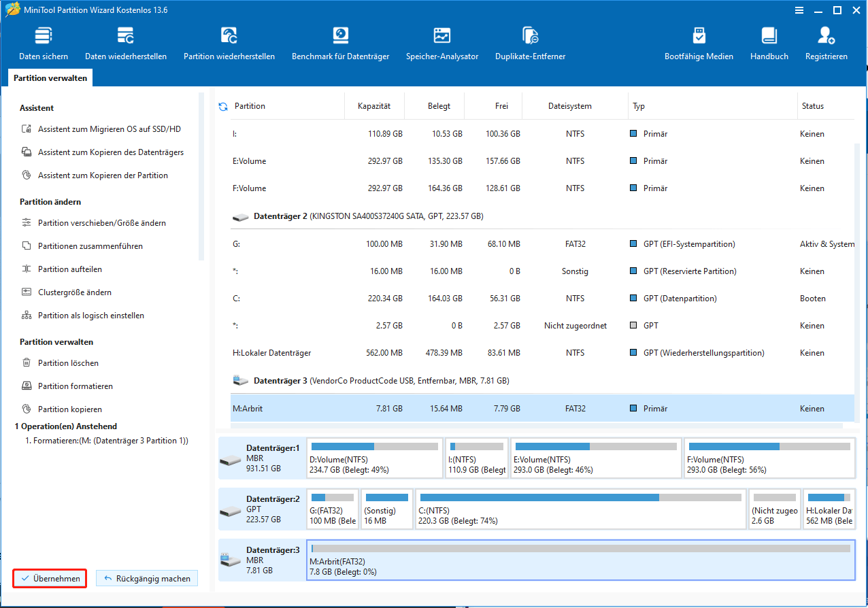Open Daten sichern tool

pyautogui.click(x=44, y=44)
